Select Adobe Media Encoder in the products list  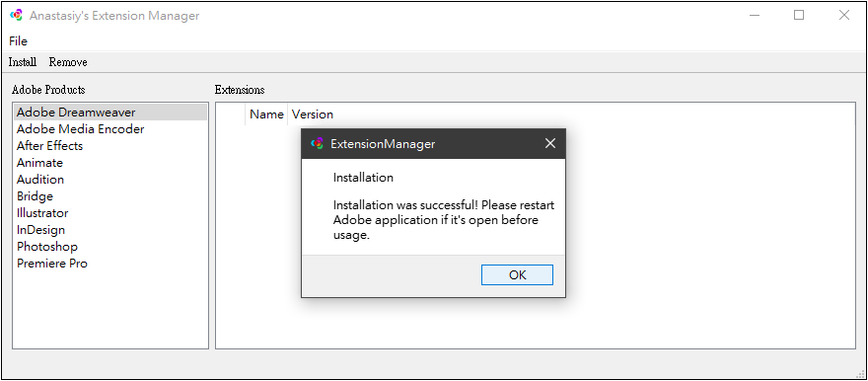(x=110, y=129)
